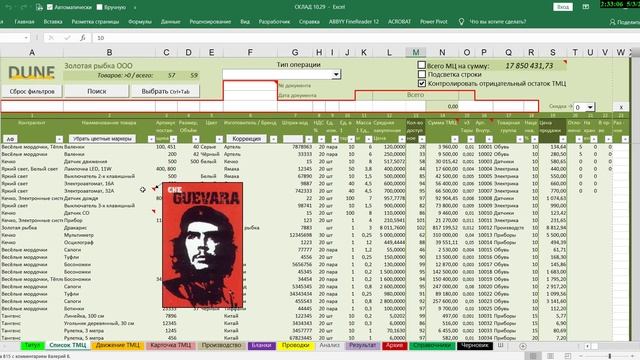Open filter dropdown for Цвет column
The height and width of the screenshot is (360, 640).
pyautogui.click(x=219, y=139)
